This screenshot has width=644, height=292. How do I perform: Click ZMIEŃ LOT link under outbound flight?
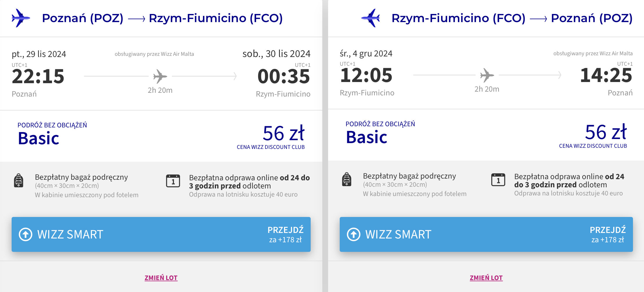[x=161, y=278]
